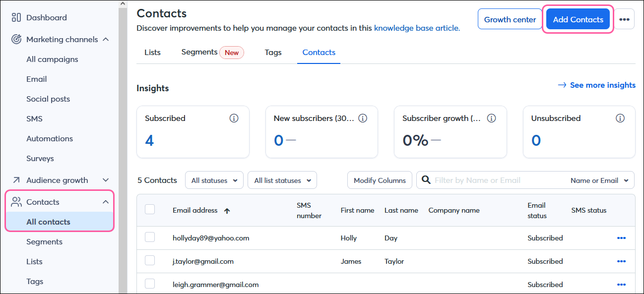Image resolution: width=644 pixels, height=294 pixels.
Task: Click the New badge on Segments tab
Action: 232,53
